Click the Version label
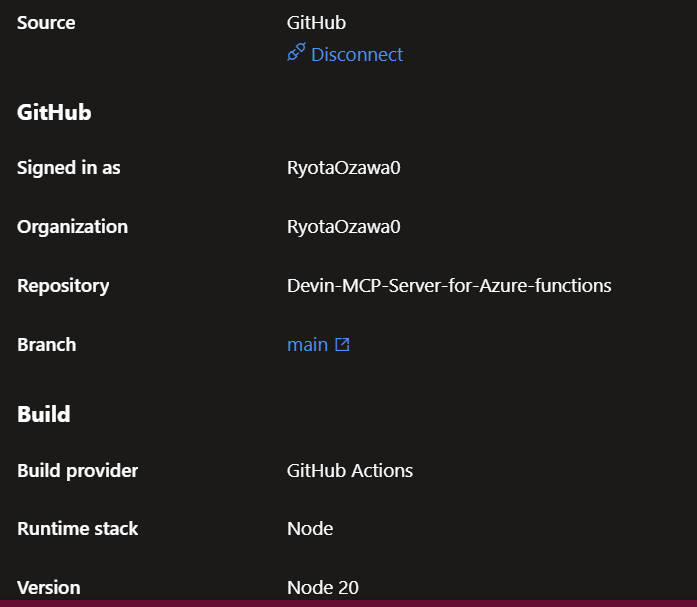Image resolution: width=697 pixels, height=607 pixels. tap(49, 588)
